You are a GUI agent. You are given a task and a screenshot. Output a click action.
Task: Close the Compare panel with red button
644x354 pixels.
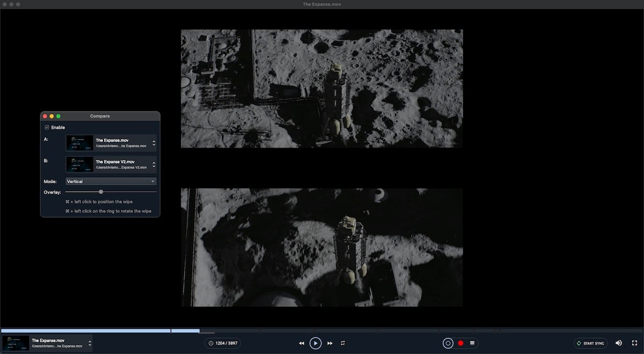[45, 116]
